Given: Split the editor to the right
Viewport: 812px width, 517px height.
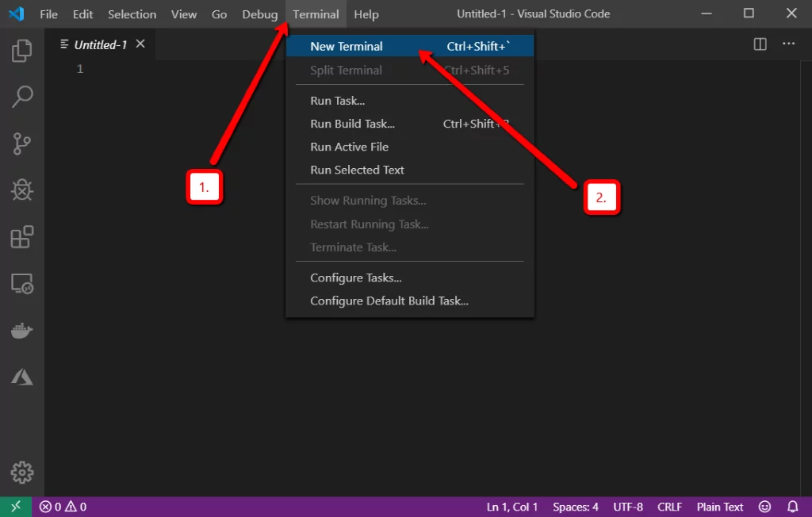Looking at the screenshot, I should pyautogui.click(x=760, y=44).
